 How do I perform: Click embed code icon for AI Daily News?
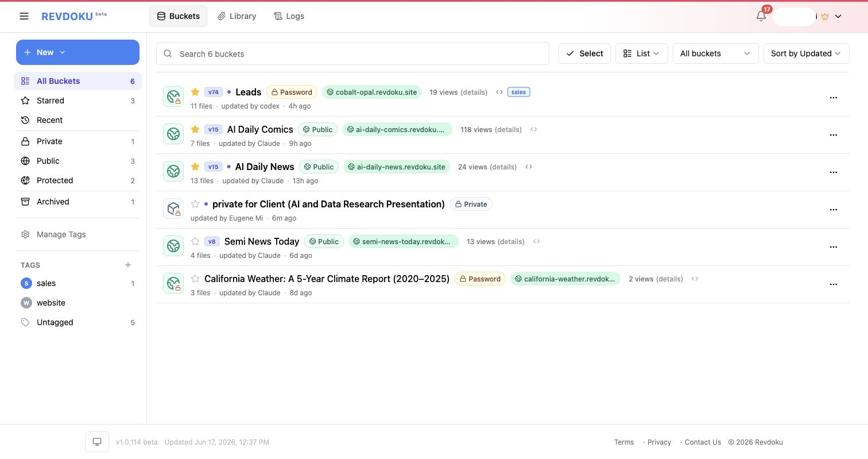coord(529,167)
